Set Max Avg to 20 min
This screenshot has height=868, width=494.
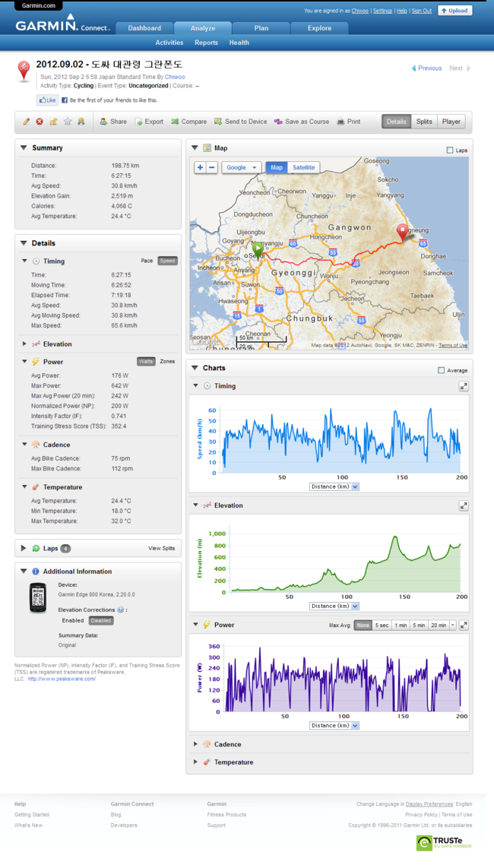(439, 625)
